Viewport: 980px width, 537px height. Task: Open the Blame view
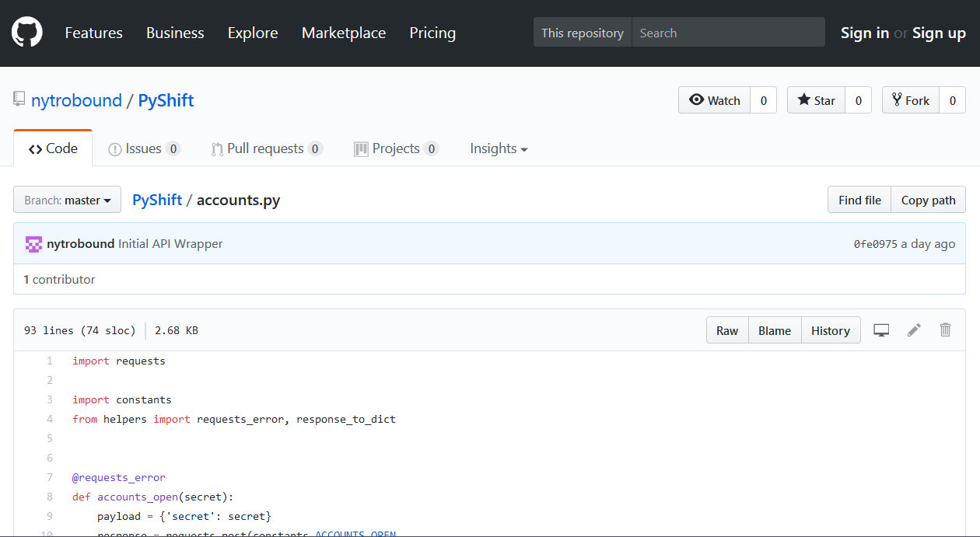(x=775, y=330)
